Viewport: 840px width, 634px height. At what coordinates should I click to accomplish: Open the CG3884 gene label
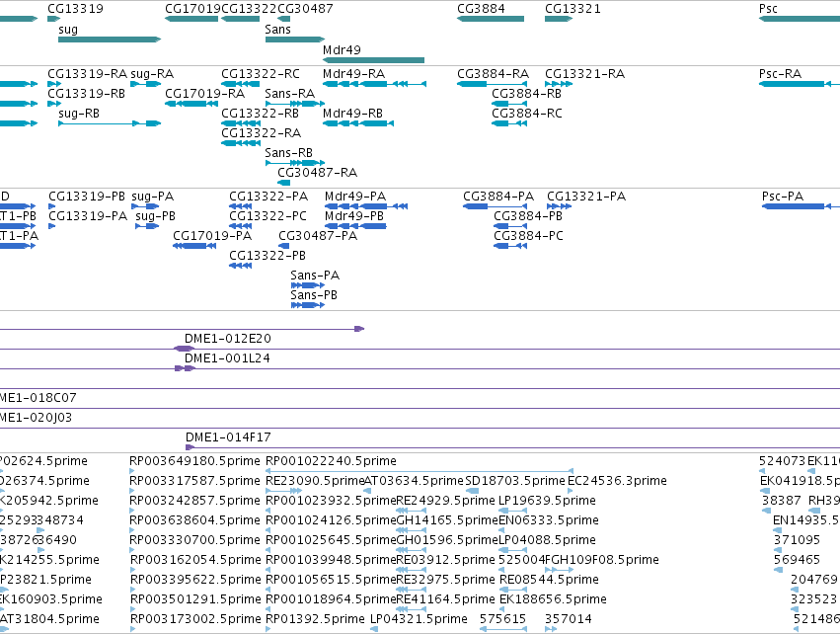tap(481, 9)
